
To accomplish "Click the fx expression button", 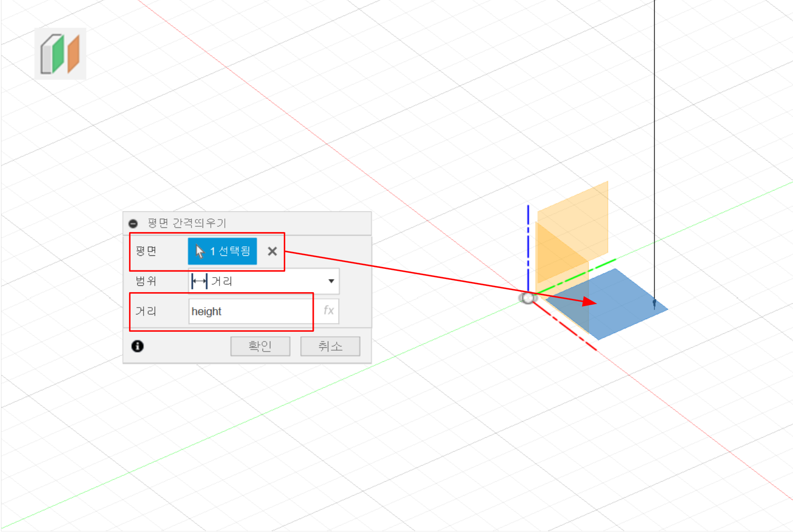I will point(329,310).
